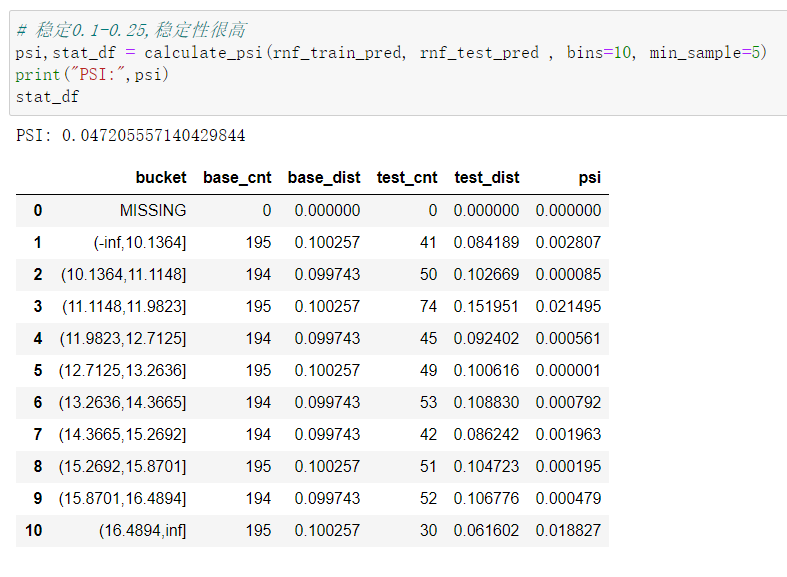Click the base_cnt column header

coord(237,178)
